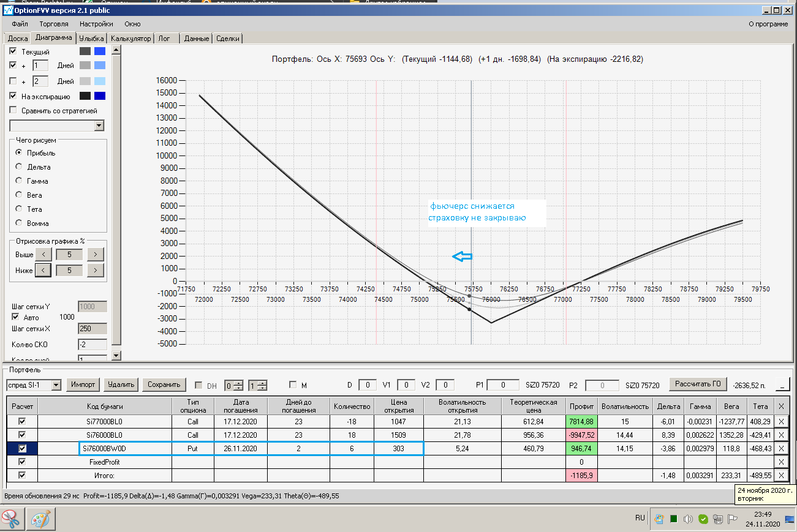Screen dimensions: 797x532
Task: Toggle the Текущий line checkbox
Action: click(13, 51)
